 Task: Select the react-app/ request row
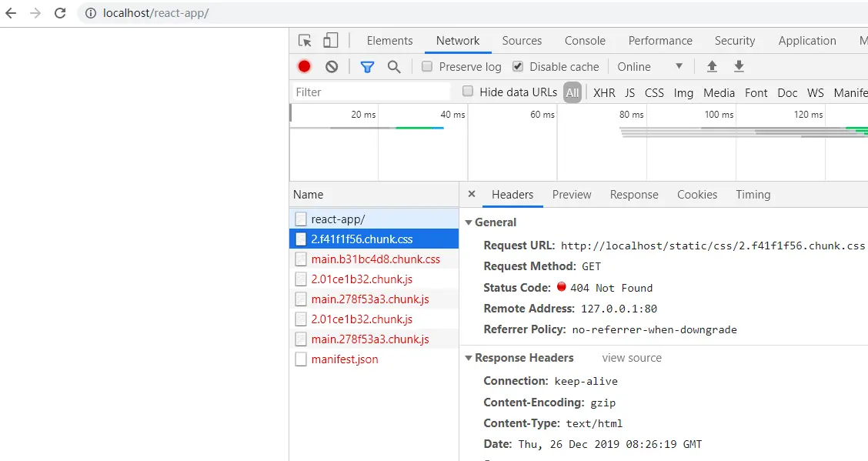374,219
